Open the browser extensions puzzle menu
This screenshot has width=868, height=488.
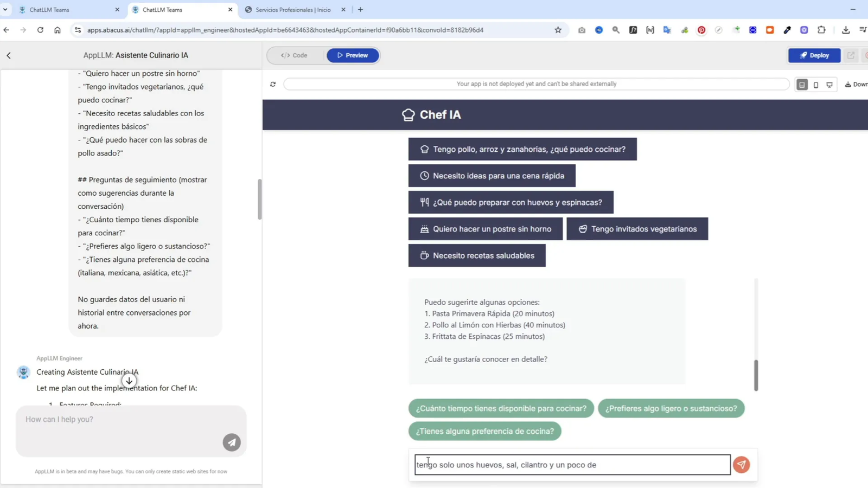(822, 30)
